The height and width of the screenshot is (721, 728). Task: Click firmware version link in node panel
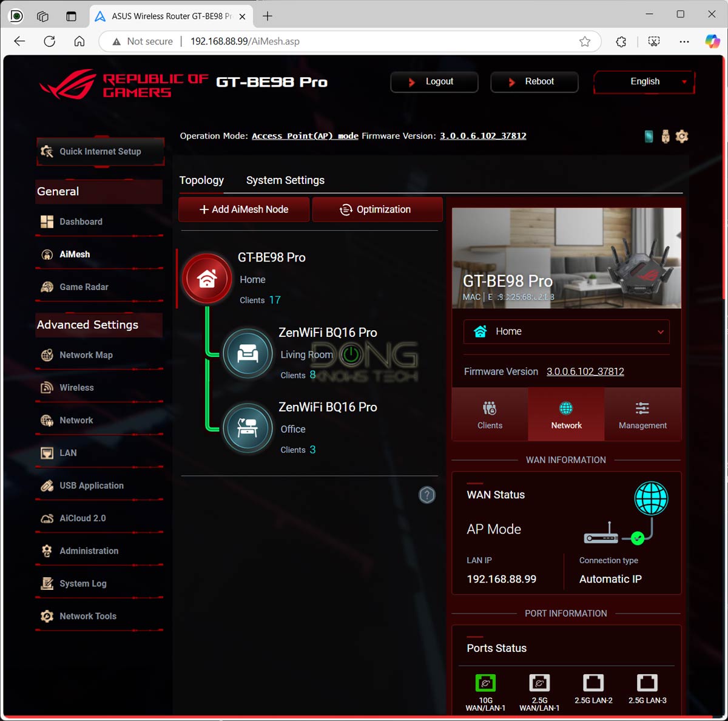(x=585, y=371)
